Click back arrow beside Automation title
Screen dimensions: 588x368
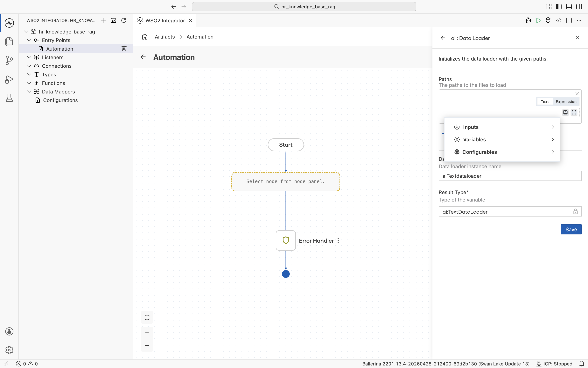[143, 57]
